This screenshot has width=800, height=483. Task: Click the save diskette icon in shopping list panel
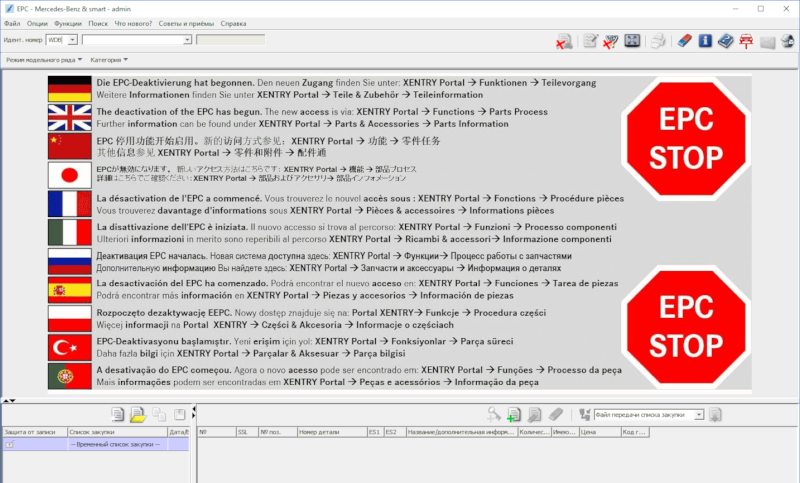click(x=180, y=415)
